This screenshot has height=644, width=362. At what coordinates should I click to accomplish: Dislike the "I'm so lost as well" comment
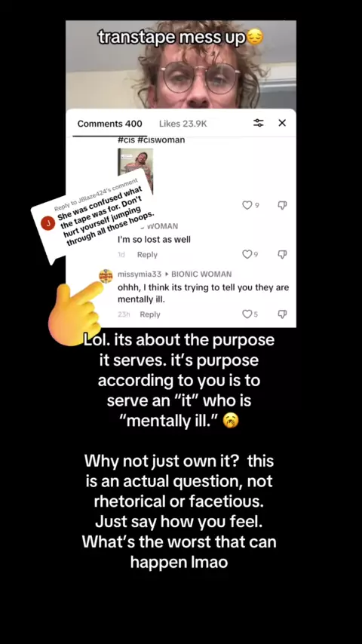coord(282,255)
